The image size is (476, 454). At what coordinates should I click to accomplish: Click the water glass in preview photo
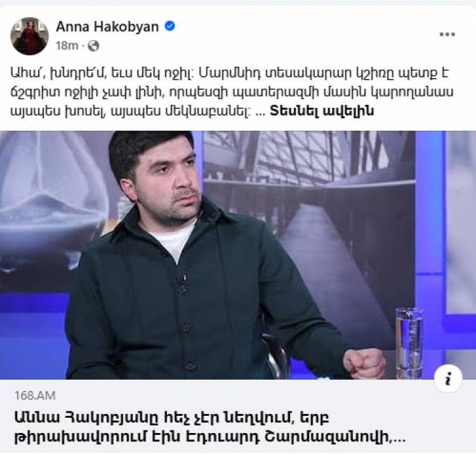[x=409, y=343]
